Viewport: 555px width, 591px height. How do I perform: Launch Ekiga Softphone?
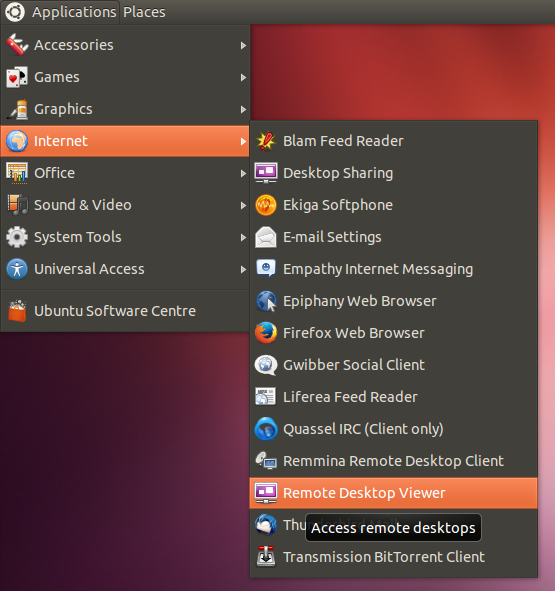tap(394, 205)
